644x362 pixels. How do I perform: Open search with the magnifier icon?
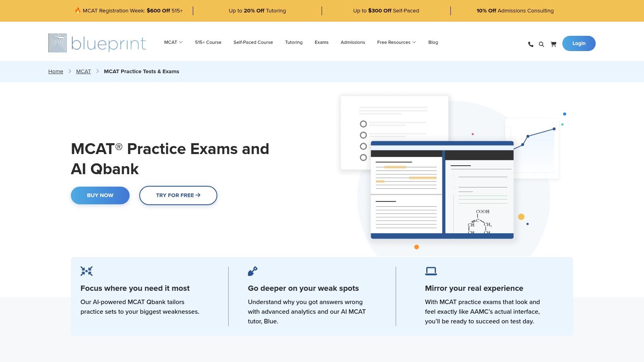point(541,44)
